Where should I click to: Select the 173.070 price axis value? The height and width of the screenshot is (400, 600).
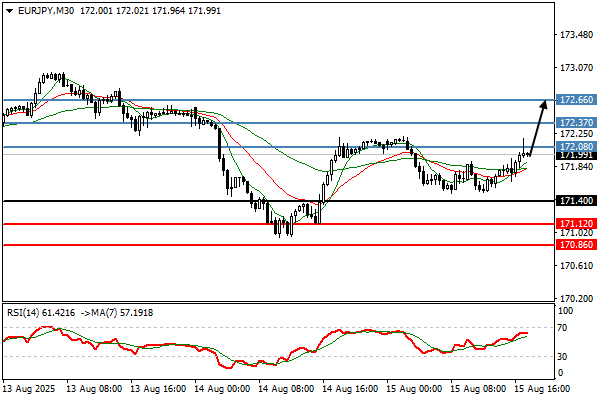click(576, 68)
